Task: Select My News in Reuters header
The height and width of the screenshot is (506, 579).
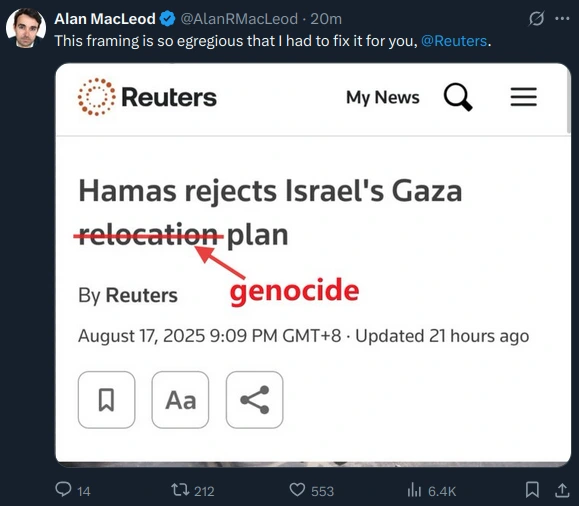Action: click(x=383, y=98)
